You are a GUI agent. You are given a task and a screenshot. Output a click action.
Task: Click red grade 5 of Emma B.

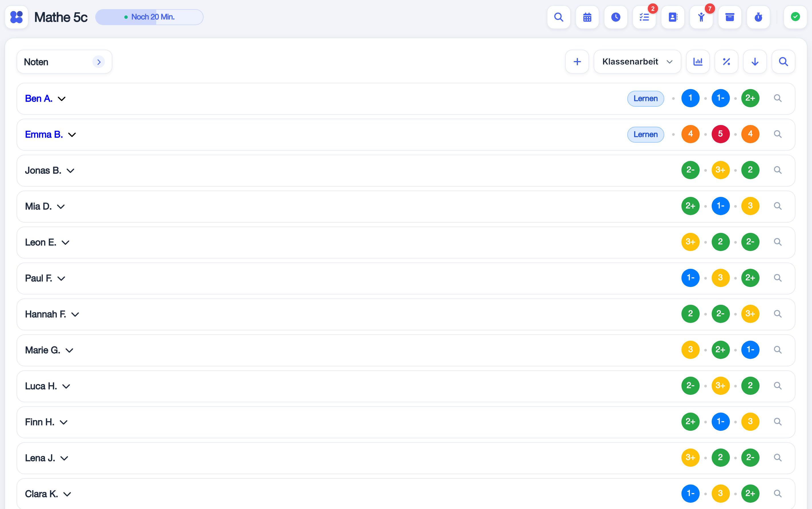[x=720, y=134]
